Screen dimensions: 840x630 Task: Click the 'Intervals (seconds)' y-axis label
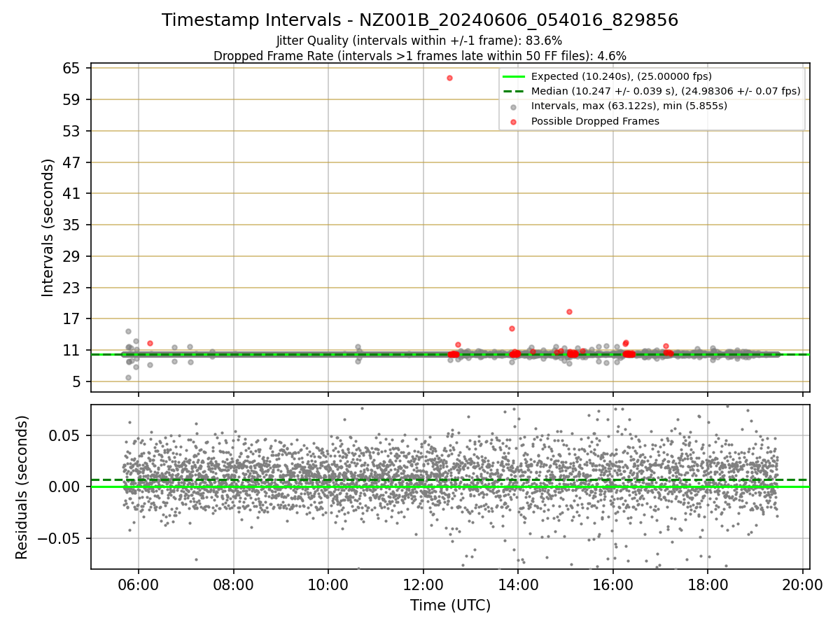[x=48, y=227]
